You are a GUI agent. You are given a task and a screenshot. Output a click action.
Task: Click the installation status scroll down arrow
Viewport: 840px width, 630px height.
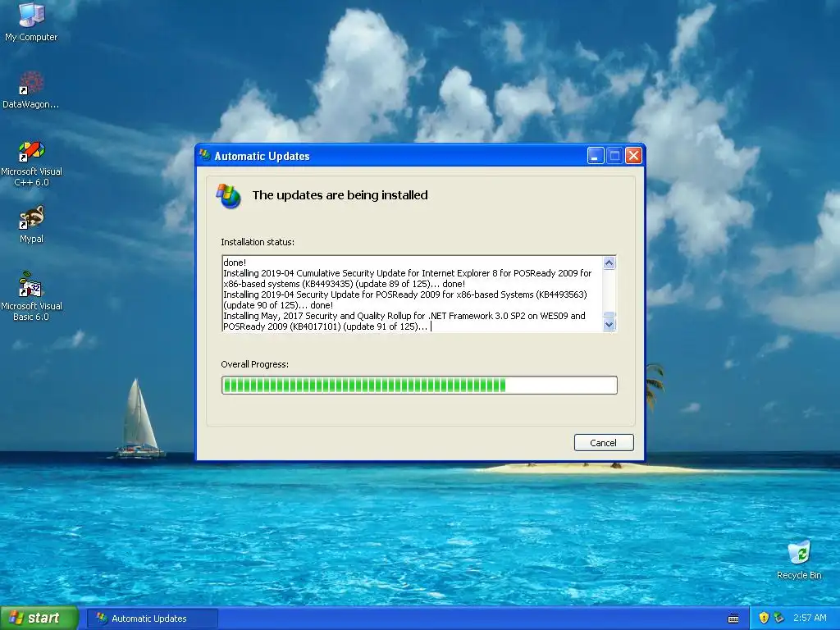pyautogui.click(x=609, y=325)
